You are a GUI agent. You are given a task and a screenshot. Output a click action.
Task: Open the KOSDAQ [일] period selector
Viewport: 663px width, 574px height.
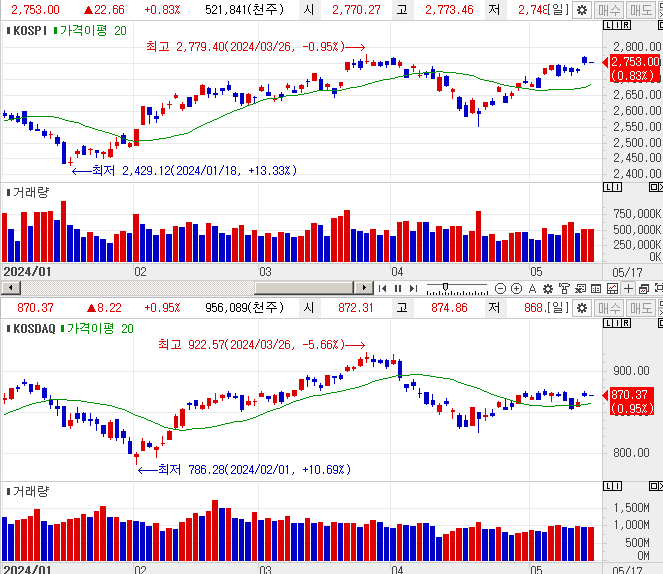559,308
